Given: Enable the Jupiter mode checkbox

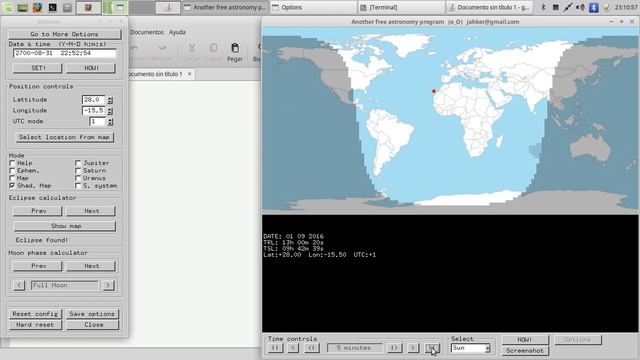Looking at the screenshot, I should click(78, 163).
